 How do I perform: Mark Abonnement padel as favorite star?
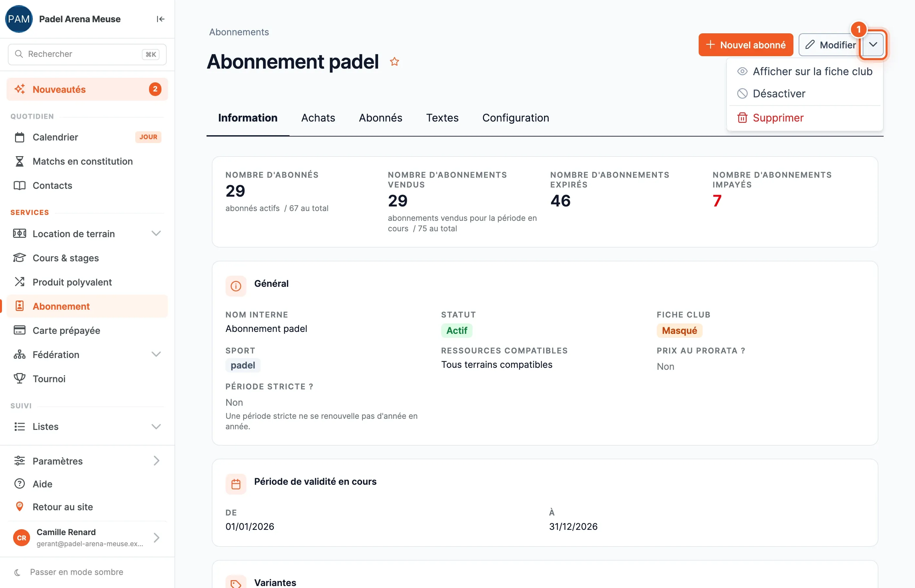click(x=394, y=61)
